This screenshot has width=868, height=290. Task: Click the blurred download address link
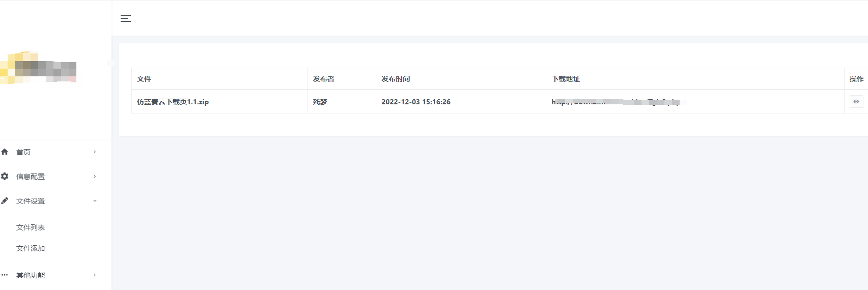click(x=616, y=102)
